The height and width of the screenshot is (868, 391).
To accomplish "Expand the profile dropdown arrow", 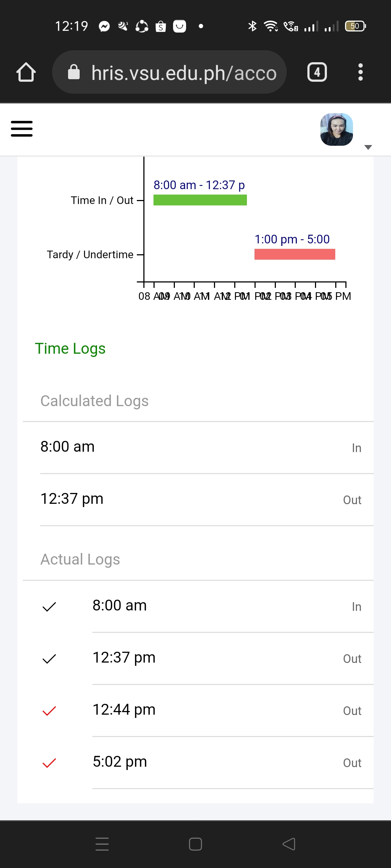I will pos(368,147).
